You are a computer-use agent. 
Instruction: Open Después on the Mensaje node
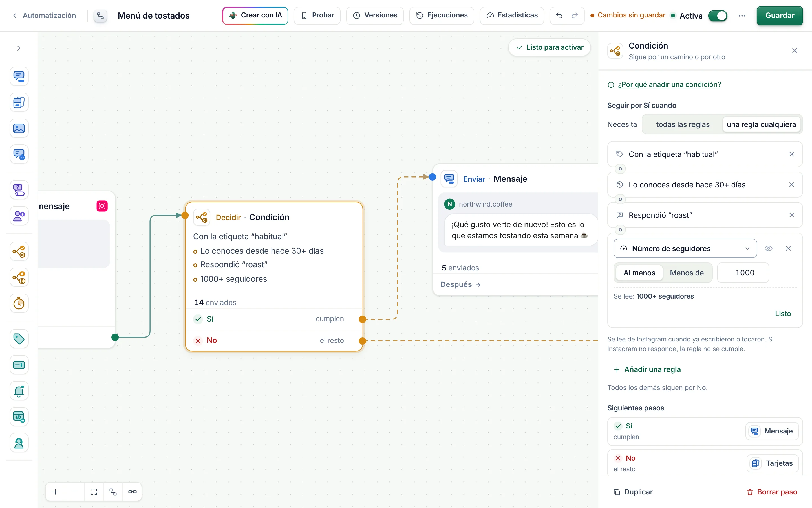coord(460,284)
